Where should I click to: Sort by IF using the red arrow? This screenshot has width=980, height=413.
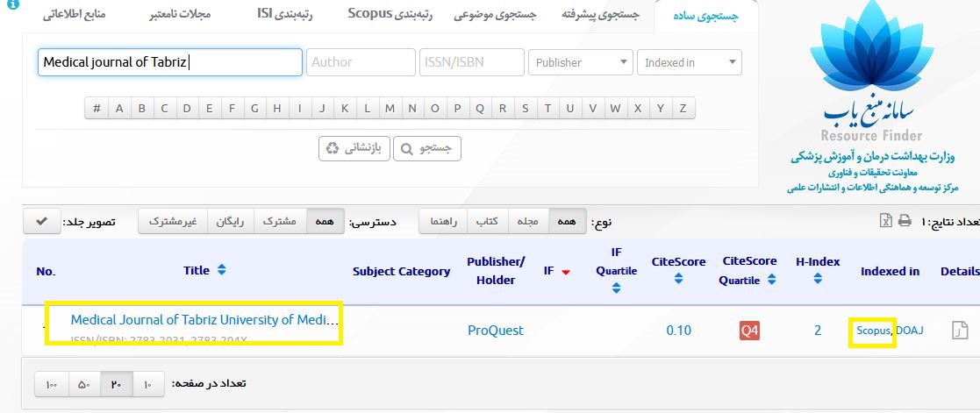click(566, 272)
